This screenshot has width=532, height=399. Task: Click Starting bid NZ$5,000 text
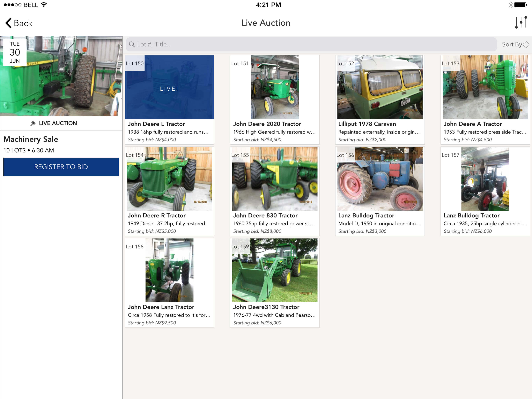click(152, 231)
